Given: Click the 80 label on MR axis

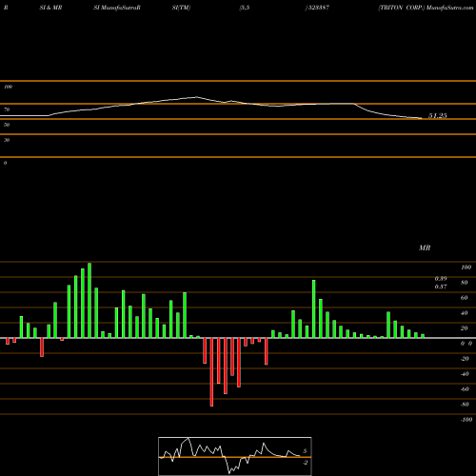Looking at the screenshot, I should pyautogui.click(x=465, y=283).
